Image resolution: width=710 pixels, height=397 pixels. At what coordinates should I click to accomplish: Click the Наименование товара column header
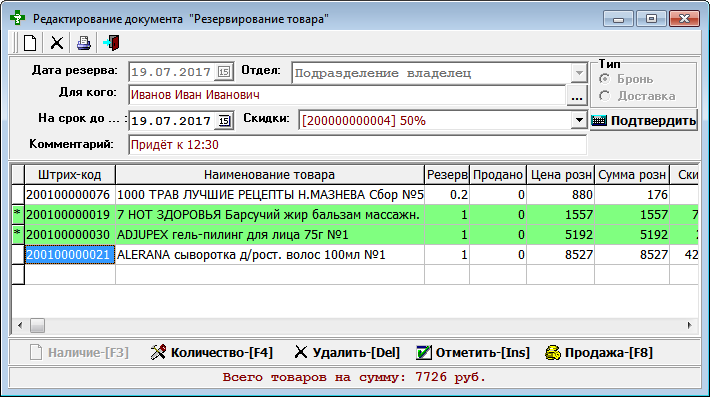269,175
